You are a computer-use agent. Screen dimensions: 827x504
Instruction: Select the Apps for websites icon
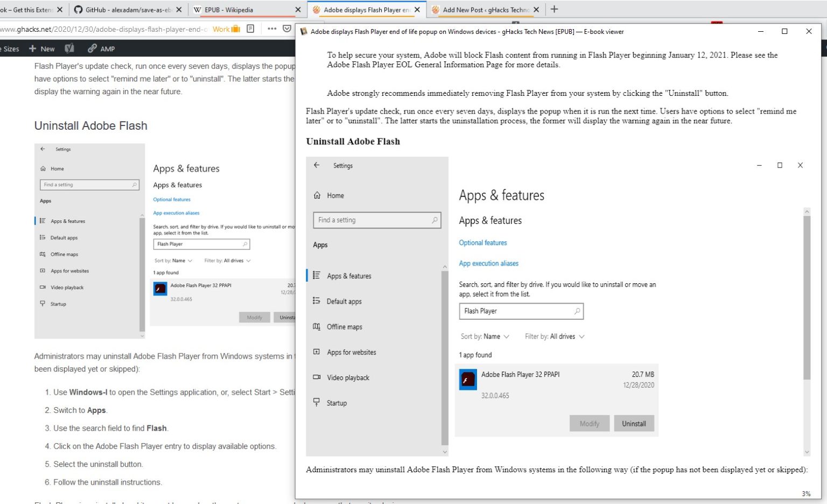pyautogui.click(x=317, y=352)
